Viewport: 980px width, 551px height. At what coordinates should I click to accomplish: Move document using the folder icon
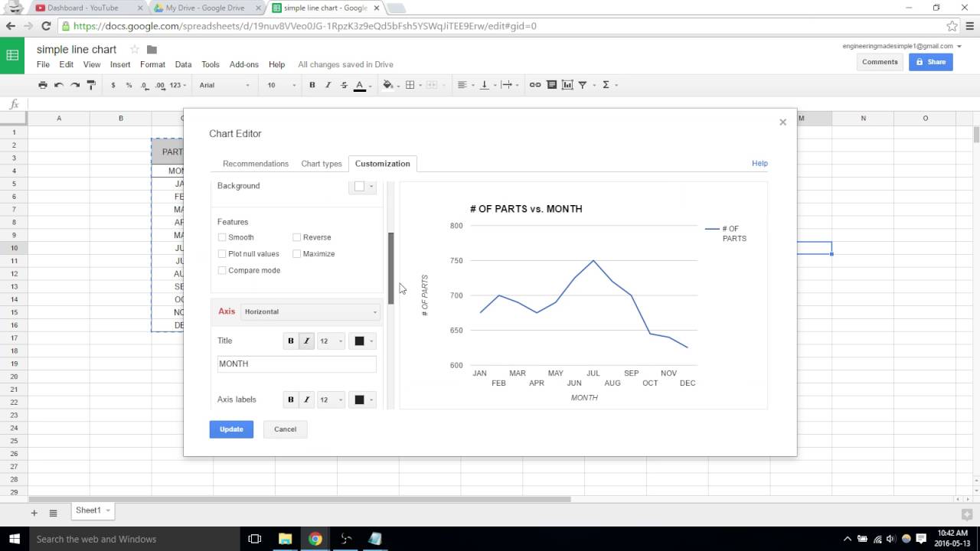(152, 50)
